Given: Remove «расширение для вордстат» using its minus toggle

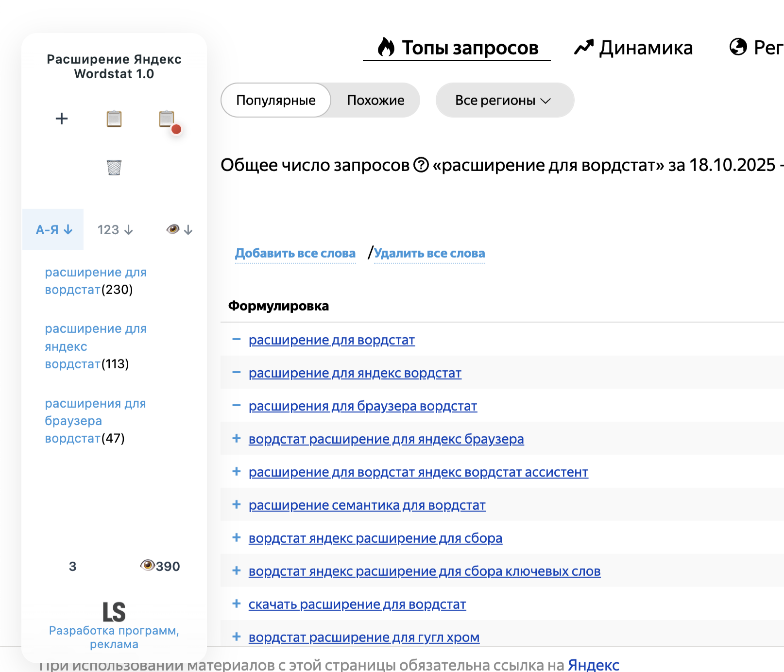Looking at the screenshot, I should click(x=237, y=340).
